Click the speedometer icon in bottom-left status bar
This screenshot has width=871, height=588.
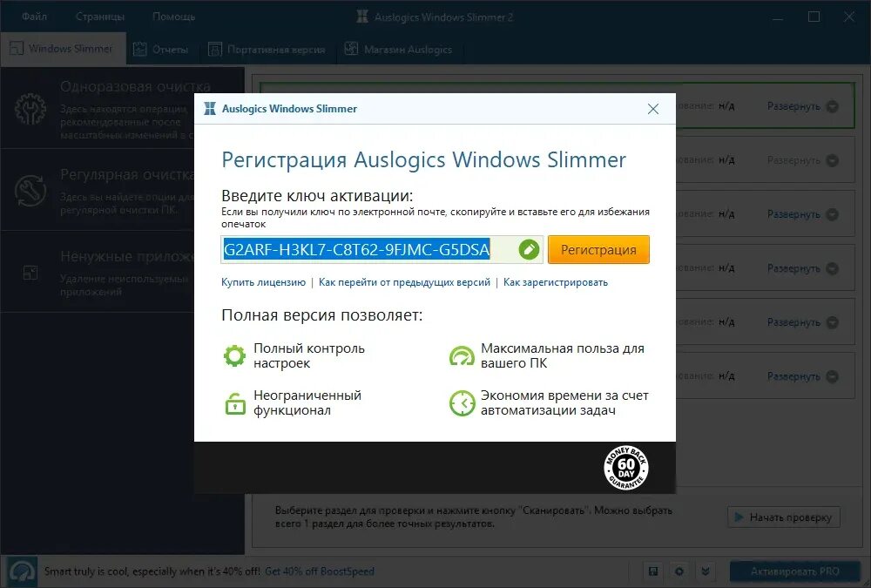tap(23, 571)
